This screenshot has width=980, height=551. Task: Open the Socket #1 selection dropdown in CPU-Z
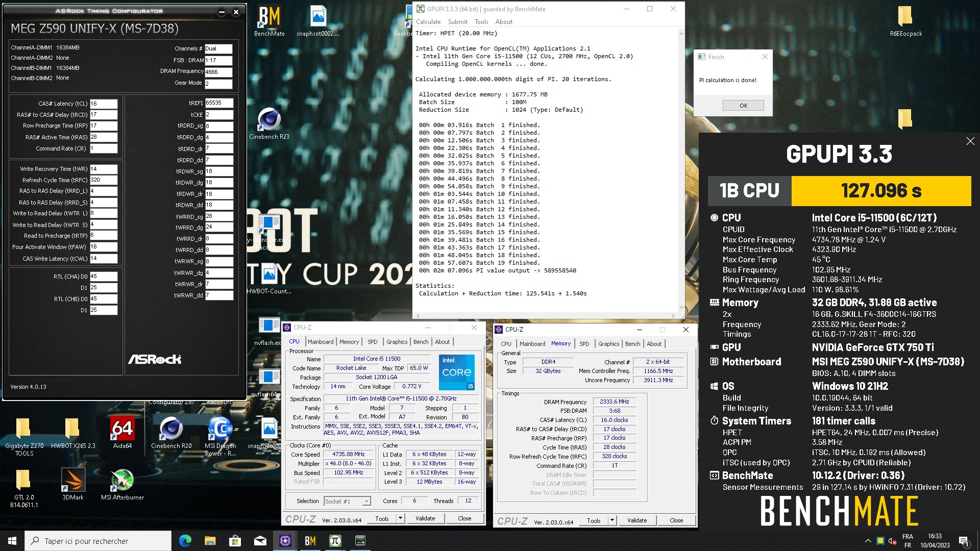347,502
